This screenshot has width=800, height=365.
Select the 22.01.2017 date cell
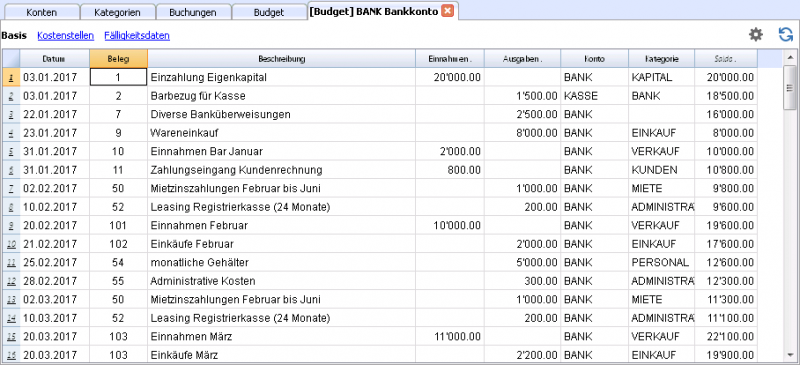55,114
